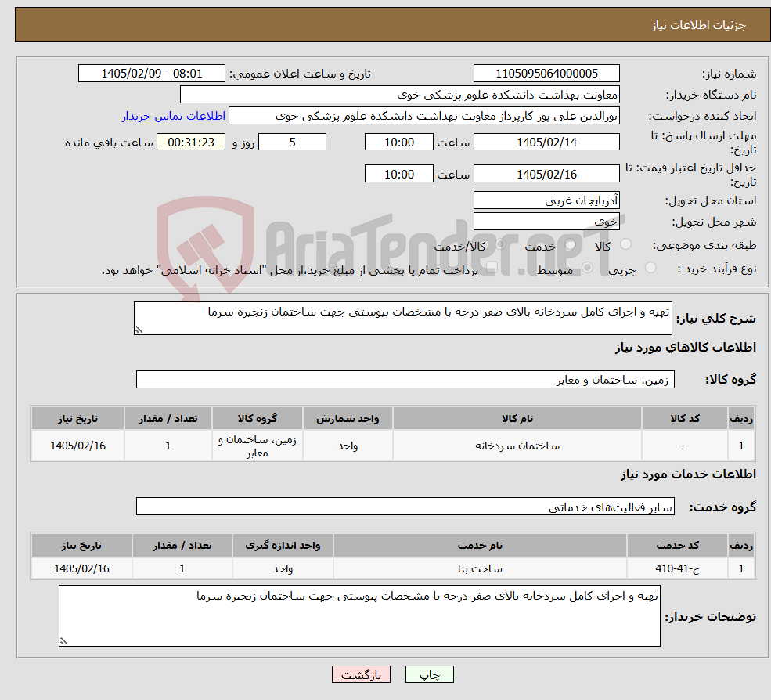Viewport: 771px width, 700px height.
Task: Click the service group field سایر فعالیت‌های خدماتی
Action: 405,506
